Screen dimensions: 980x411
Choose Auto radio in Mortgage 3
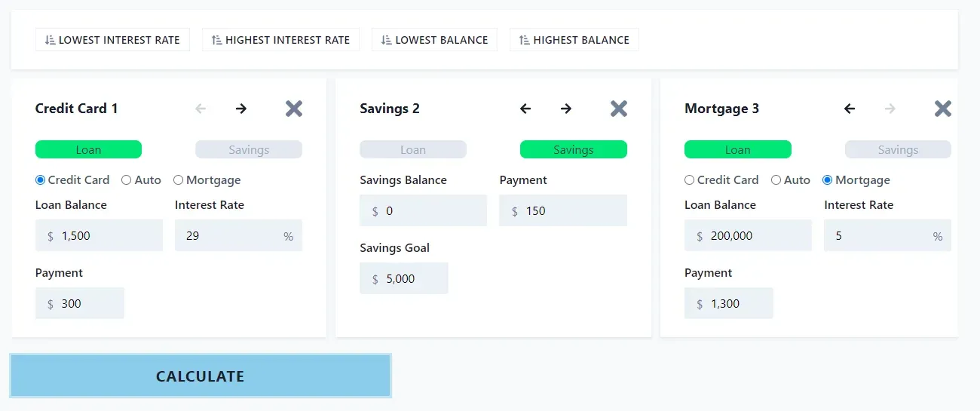(776, 180)
